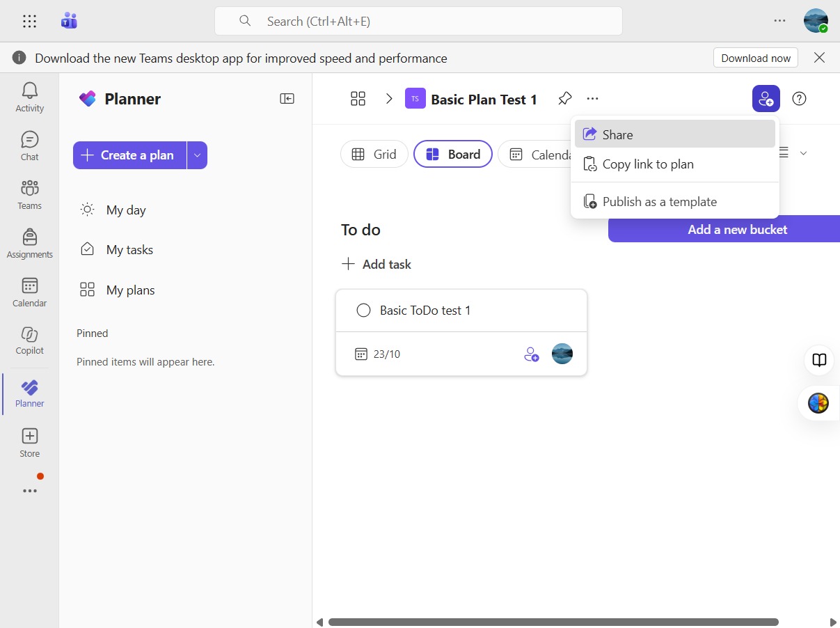
Task: Open Settings and more in top bar
Action: click(779, 21)
